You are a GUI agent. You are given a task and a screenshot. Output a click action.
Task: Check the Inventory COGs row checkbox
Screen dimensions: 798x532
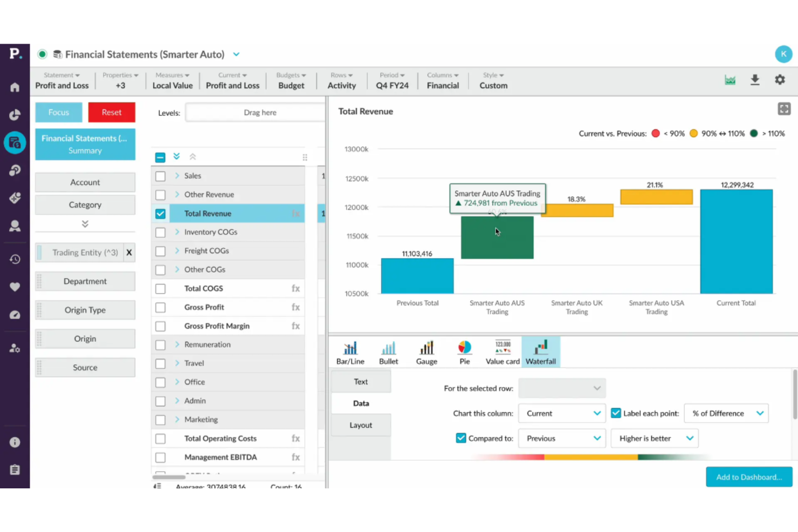coord(160,232)
